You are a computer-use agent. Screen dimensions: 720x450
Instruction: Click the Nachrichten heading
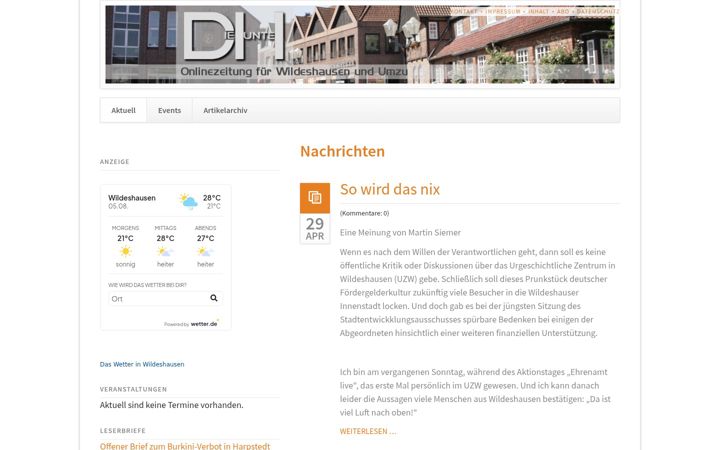[343, 152]
